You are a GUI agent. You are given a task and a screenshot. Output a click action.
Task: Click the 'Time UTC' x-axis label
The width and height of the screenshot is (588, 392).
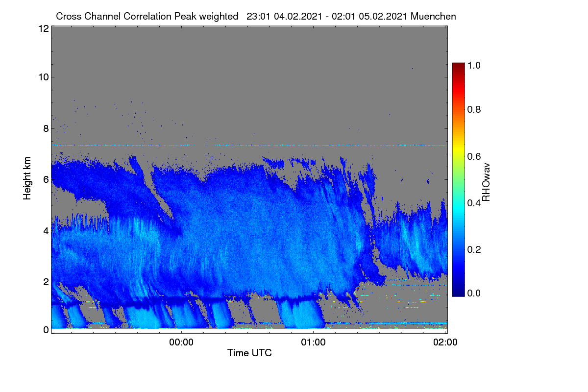pos(249,353)
